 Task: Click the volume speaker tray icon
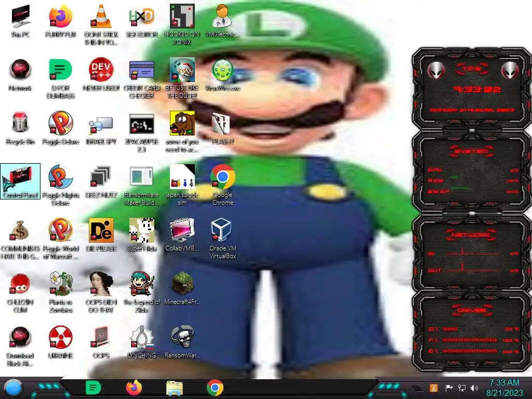[474, 388]
